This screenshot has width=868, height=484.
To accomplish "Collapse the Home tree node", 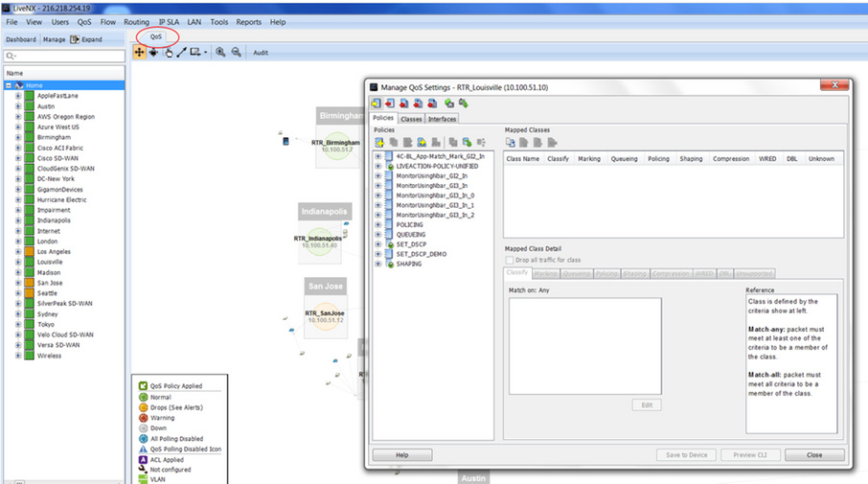I will 9,85.
